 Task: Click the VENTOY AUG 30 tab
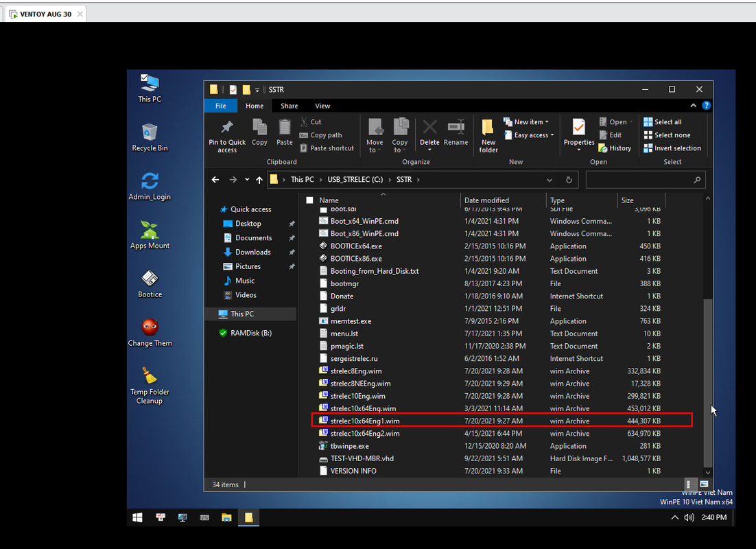click(x=46, y=14)
